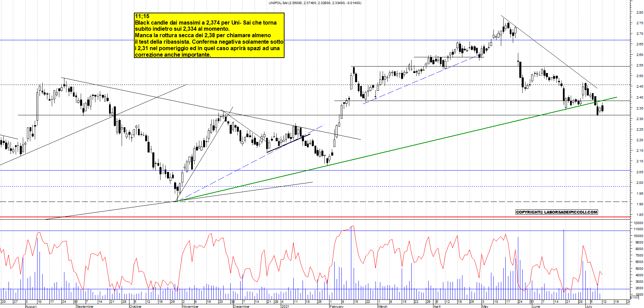Click the November month label on time axis

coord(190,306)
